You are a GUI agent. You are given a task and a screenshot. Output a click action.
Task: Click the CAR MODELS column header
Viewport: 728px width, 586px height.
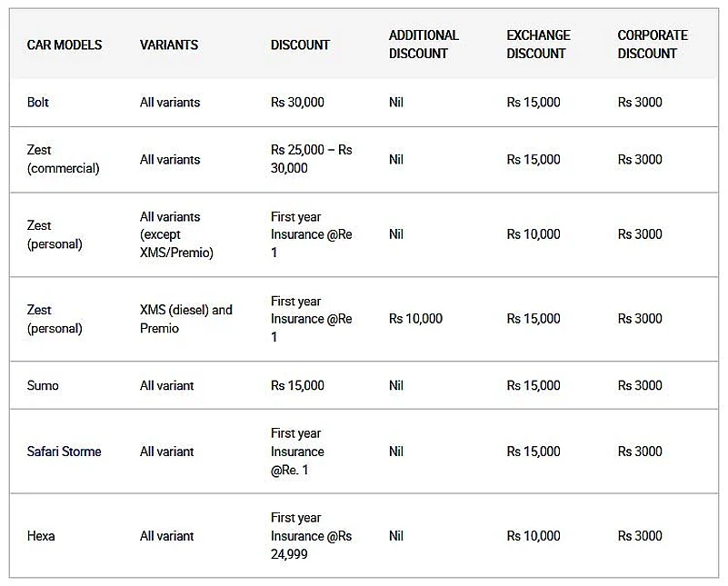point(65,45)
